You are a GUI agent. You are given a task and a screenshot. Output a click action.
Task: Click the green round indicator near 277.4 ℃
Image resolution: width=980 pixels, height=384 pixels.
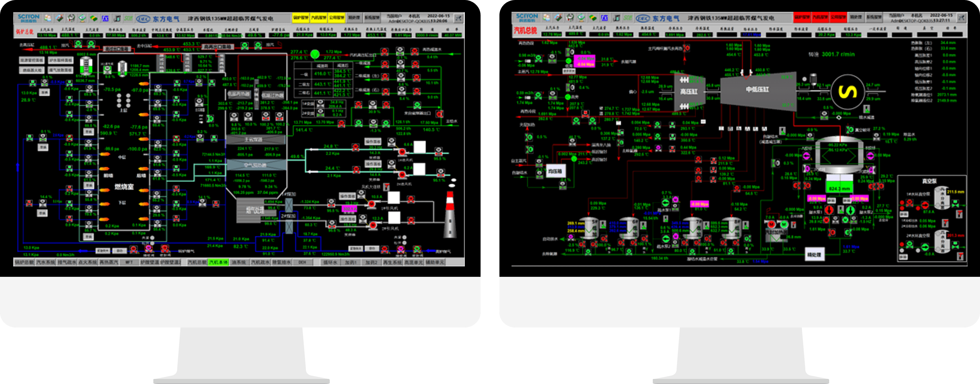point(315,54)
